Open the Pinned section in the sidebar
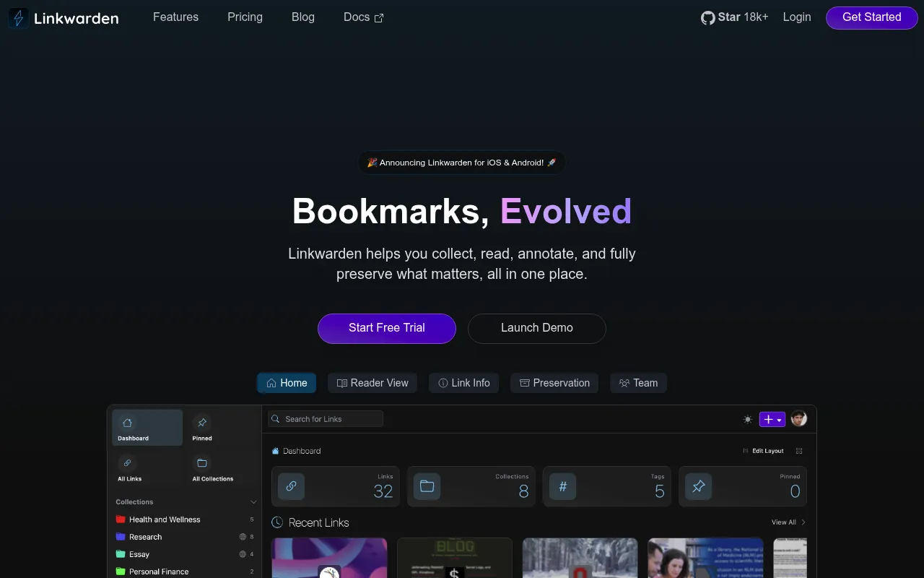The height and width of the screenshot is (578, 924). (202, 428)
